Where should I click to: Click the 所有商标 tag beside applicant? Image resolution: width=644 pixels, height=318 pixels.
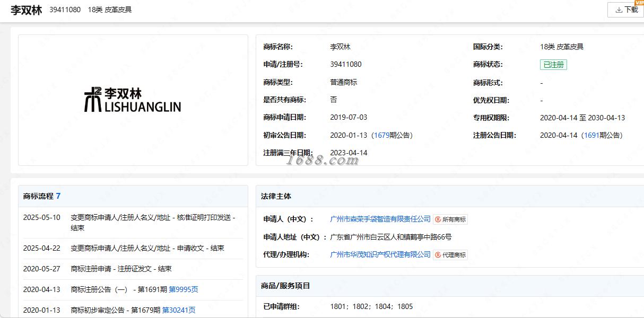click(x=450, y=219)
